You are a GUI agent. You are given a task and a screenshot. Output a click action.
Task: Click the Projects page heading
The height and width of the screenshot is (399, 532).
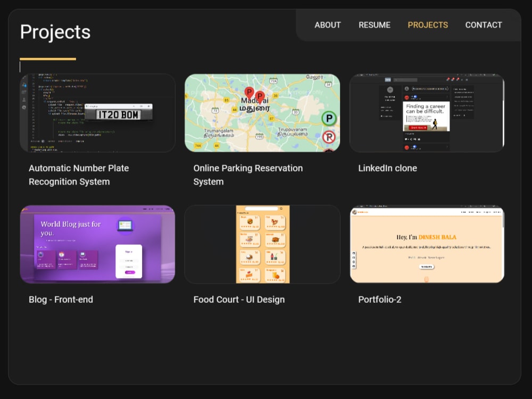[55, 32]
